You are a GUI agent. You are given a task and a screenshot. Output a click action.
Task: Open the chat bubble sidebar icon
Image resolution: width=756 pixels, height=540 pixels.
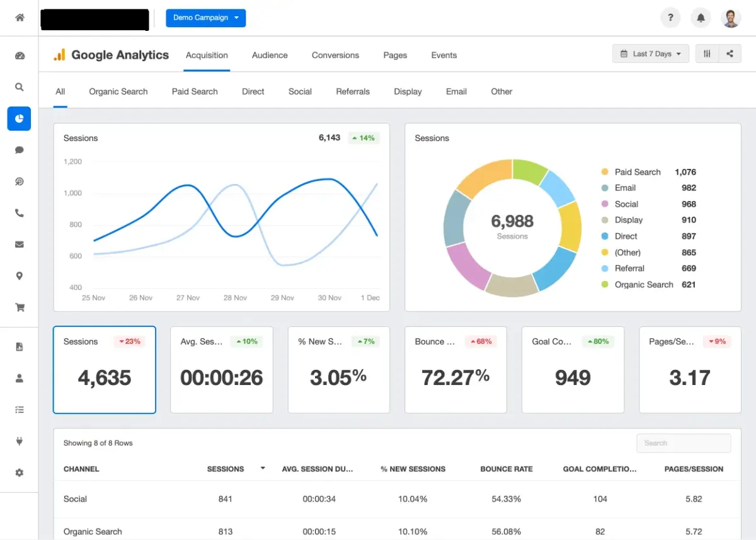20,150
